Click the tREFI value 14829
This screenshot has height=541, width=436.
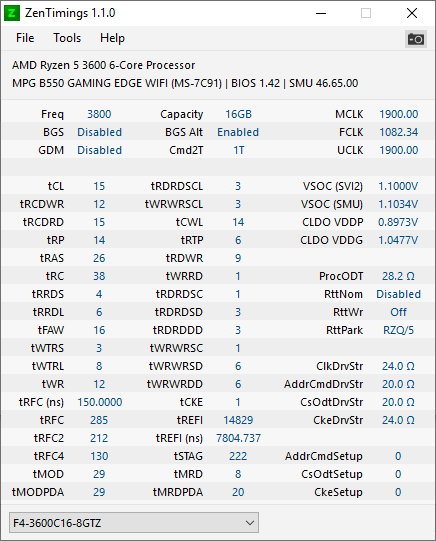tap(238, 420)
